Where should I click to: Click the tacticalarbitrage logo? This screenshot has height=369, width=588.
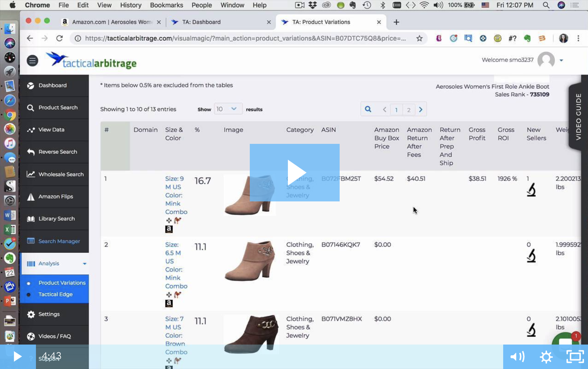91,60
